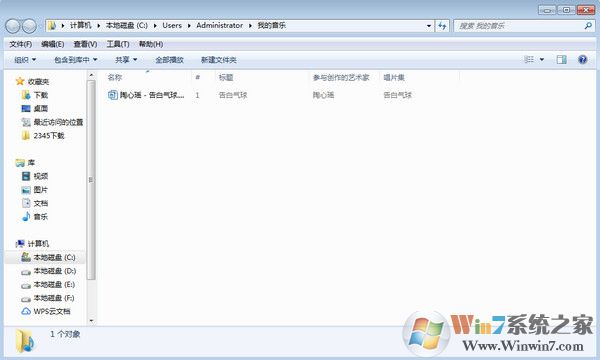Sort by the 标题 column header

226,78
